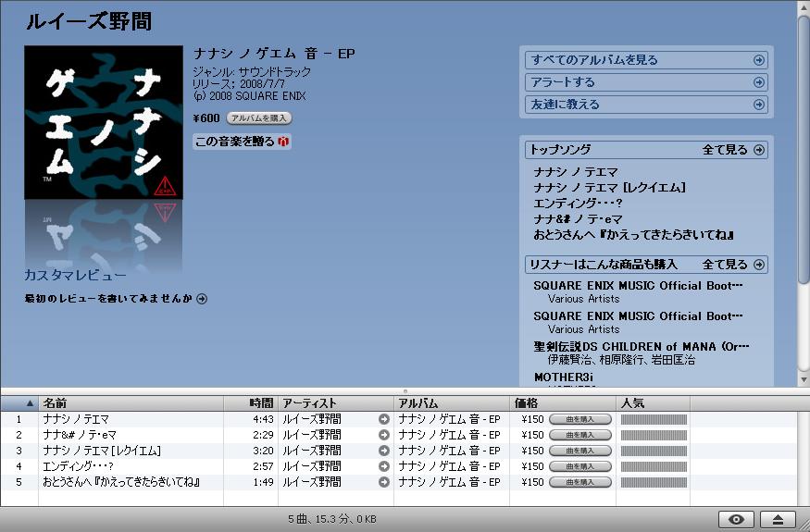Image resolution: width=810 pixels, height=532 pixels.
Task: Sort tracks by 価格 column header
Action: [563, 403]
